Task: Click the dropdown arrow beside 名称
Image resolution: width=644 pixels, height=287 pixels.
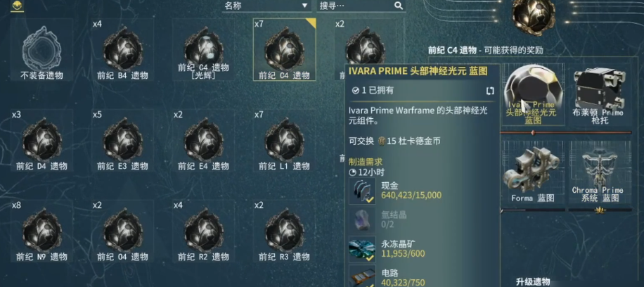Action: coord(304,6)
